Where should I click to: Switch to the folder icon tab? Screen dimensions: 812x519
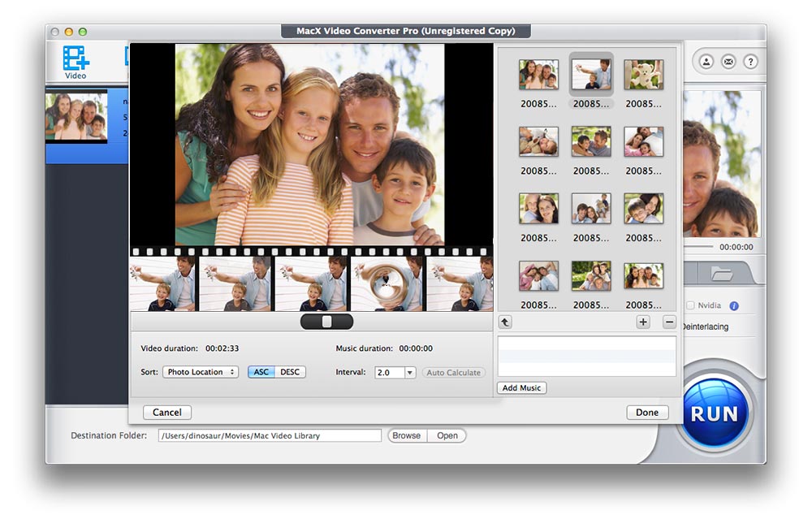point(721,274)
